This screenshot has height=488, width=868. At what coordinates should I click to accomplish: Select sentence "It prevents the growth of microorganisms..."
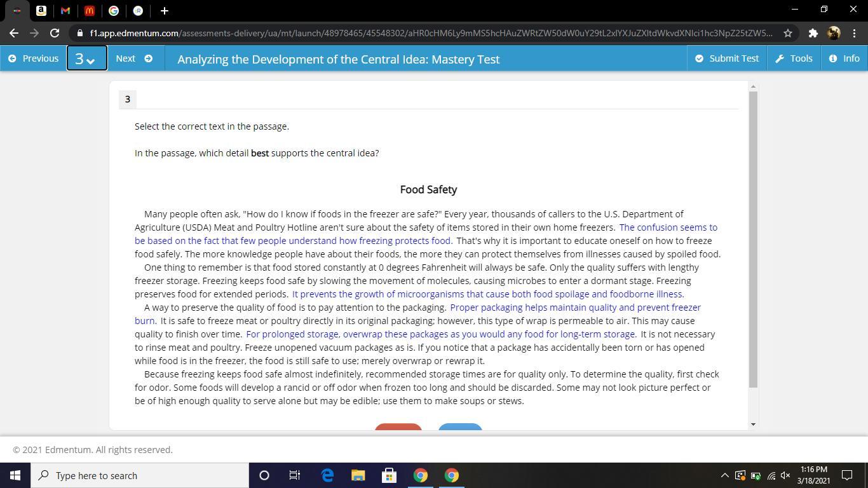(x=488, y=294)
